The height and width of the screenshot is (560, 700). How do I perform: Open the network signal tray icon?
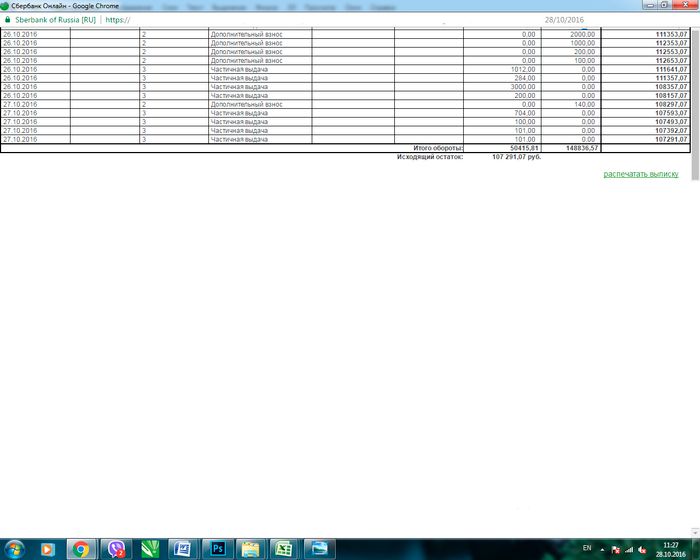click(629, 550)
